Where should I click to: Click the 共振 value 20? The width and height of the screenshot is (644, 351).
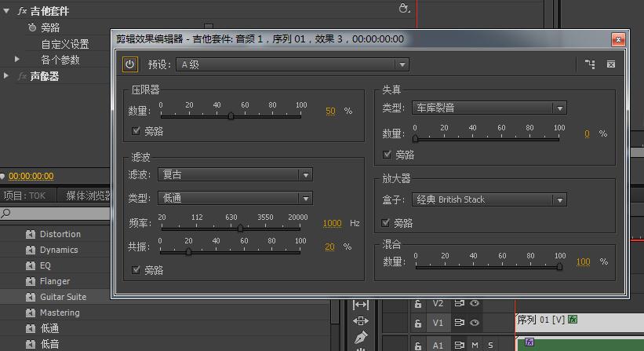tap(329, 247)
